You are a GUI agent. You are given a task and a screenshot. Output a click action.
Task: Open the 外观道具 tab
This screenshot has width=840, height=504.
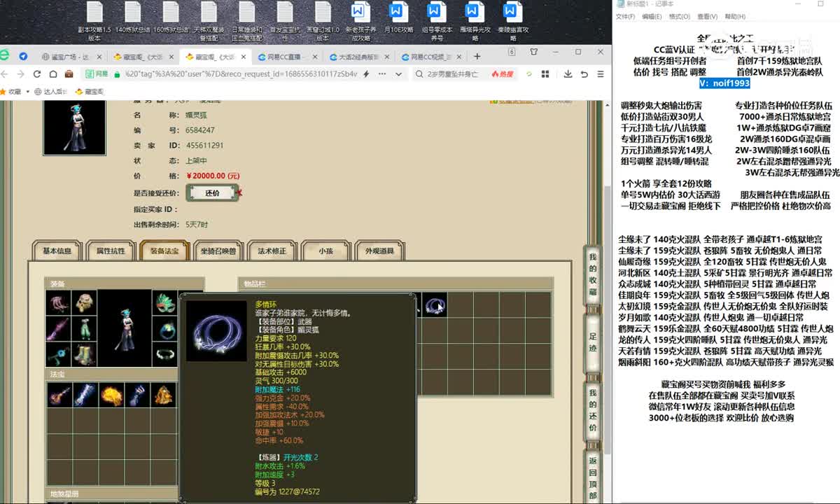coord(379,251)
